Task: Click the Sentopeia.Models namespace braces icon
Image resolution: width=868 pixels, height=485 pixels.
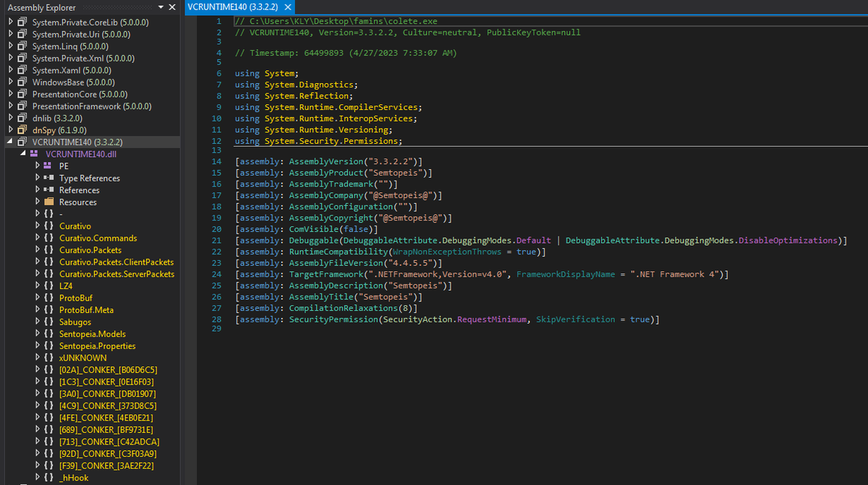Action: click(48, 334)
